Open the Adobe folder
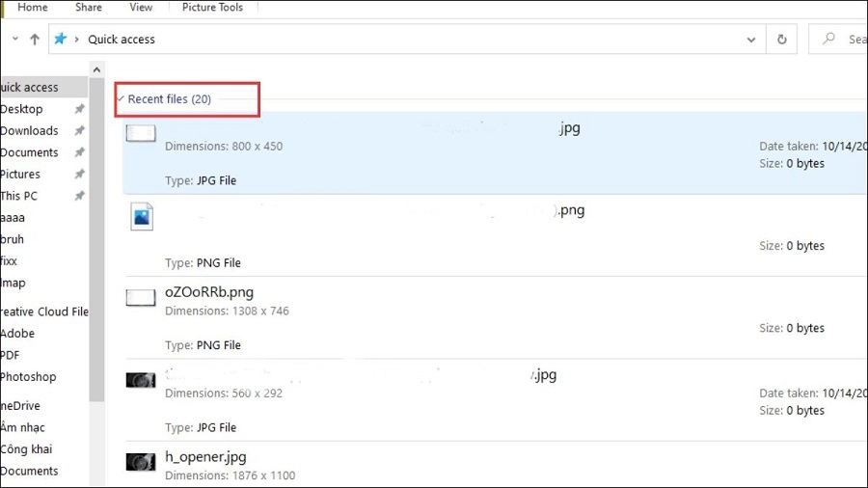Screen dimensions: 868x488 pyautogui.click(x=17, y=333)
